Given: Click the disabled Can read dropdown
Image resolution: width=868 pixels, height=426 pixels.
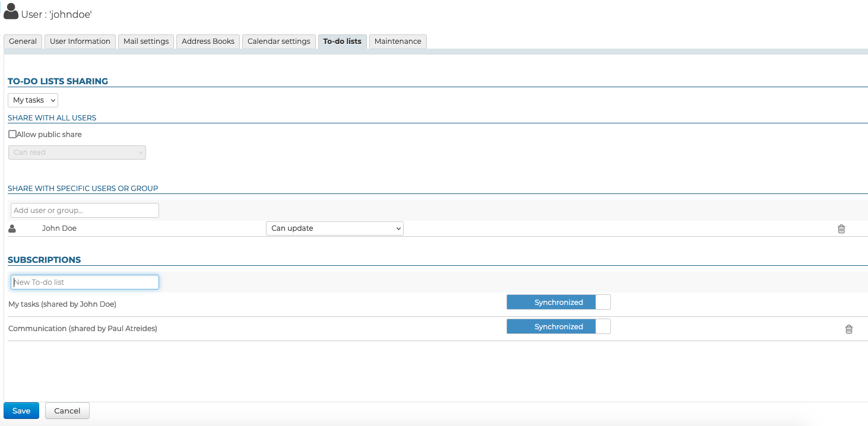Looking at the screenshot, I should click(77, 152).
